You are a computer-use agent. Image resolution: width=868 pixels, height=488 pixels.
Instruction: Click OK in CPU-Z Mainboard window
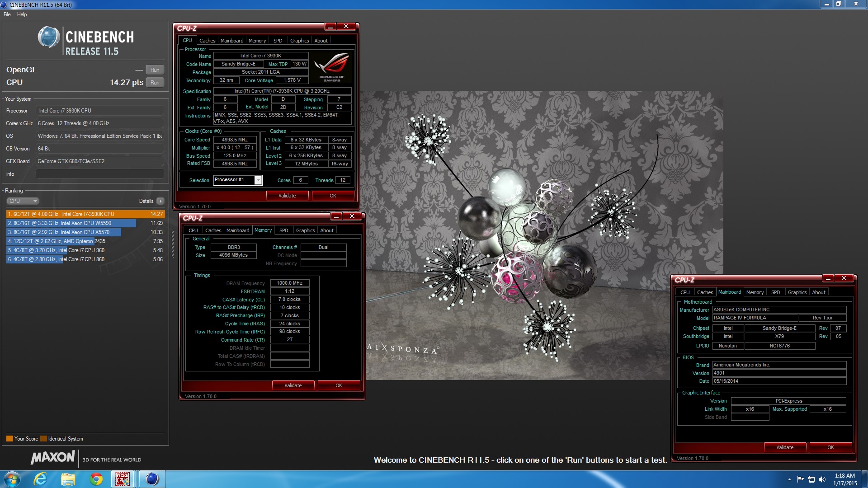tap(830, 447)
